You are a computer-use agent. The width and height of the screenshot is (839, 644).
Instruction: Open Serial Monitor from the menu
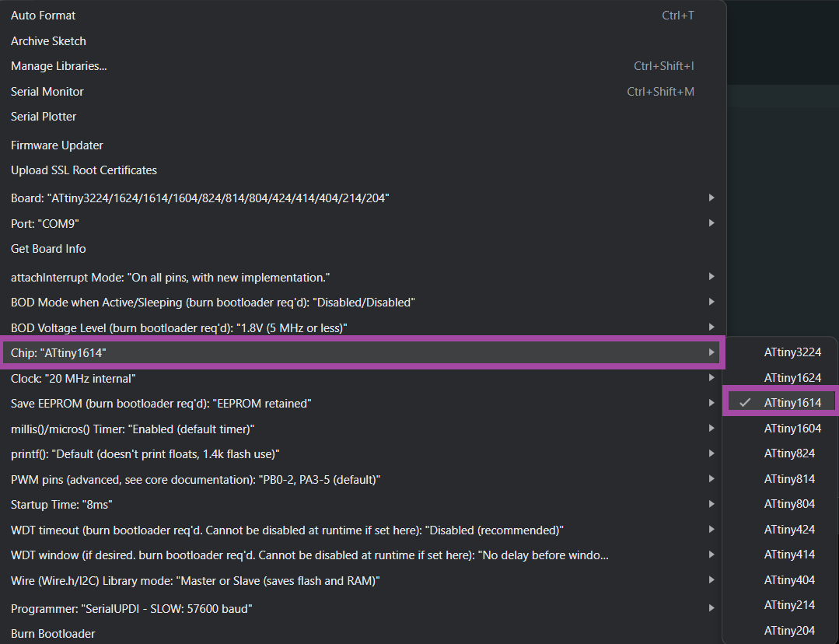47,92
